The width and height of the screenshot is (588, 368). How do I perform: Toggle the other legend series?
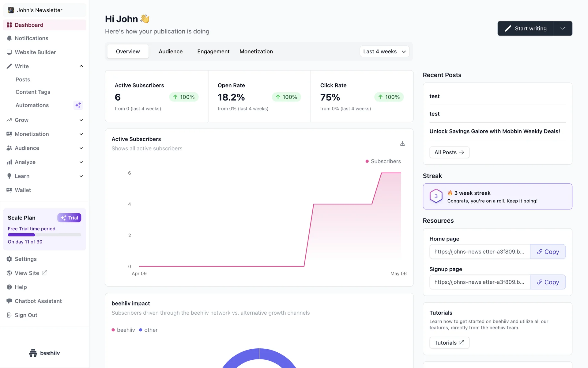click(x=148, y=330)
